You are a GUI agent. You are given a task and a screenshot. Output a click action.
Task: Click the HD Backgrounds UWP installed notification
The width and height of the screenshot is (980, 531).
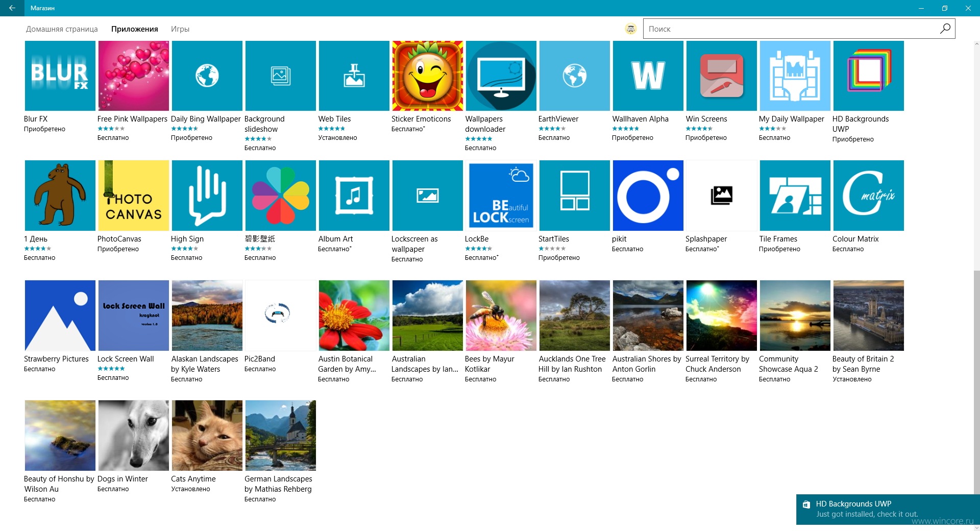[x=888, y=509]
